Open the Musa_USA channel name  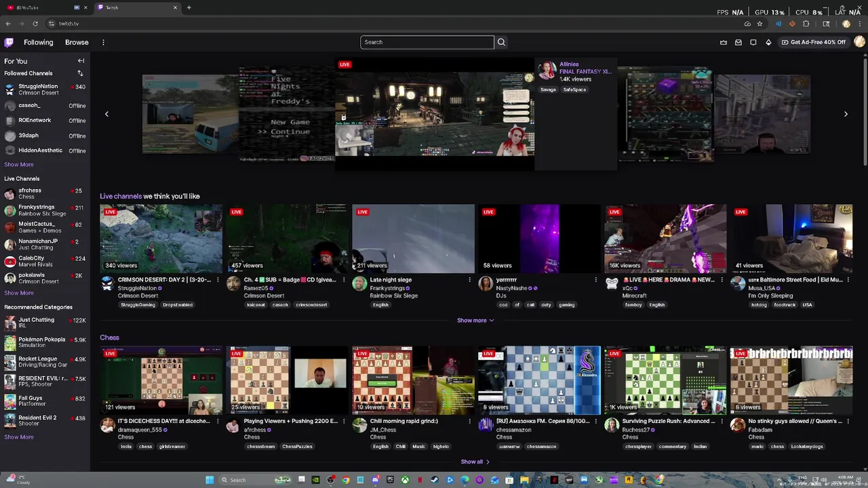[762, 288]
